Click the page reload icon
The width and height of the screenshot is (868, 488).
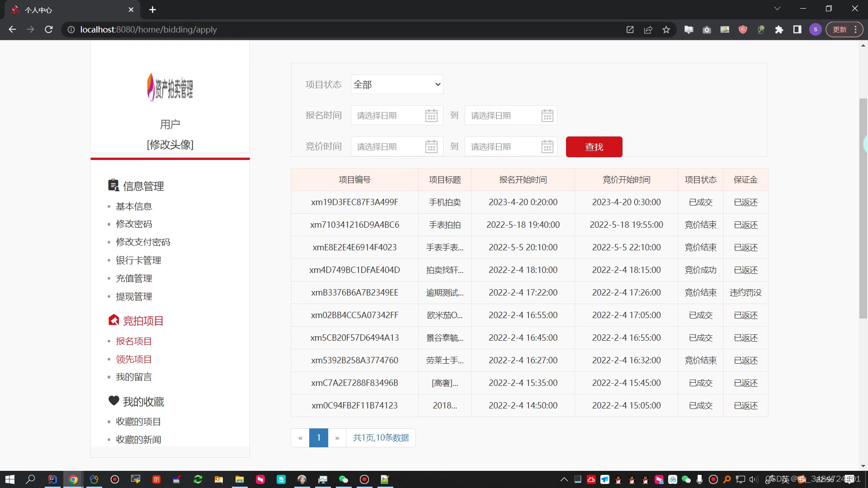click(49, 30)
